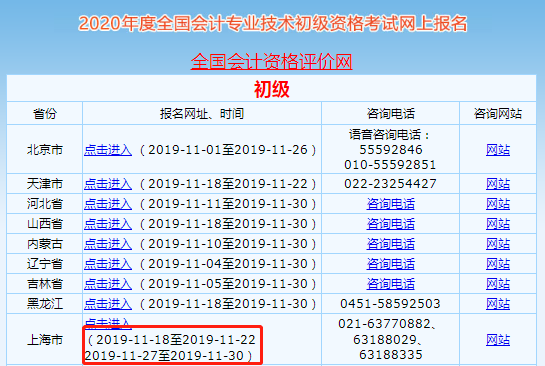Click 点击进入 for 吉林省
Viewport: 545px width, 366px height.
[x=108, y=284]
